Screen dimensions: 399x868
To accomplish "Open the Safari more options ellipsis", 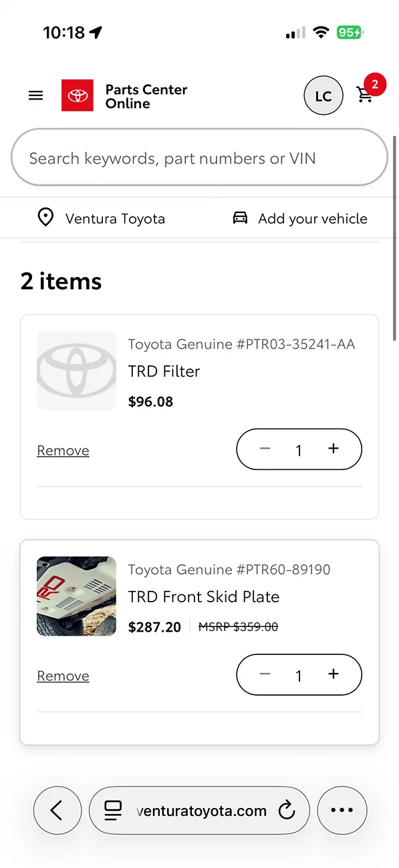I will click(x=342, y=810).
